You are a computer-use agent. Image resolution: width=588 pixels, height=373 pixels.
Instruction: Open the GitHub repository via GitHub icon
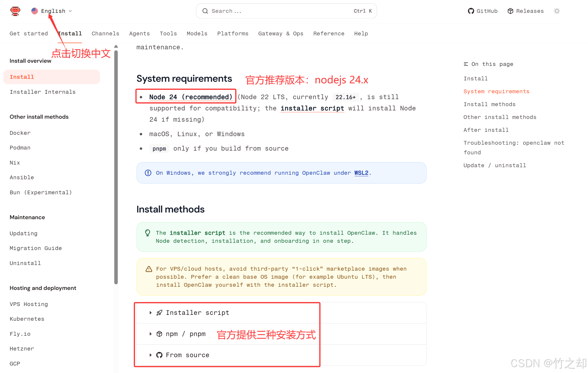click(x=472, y=11)
